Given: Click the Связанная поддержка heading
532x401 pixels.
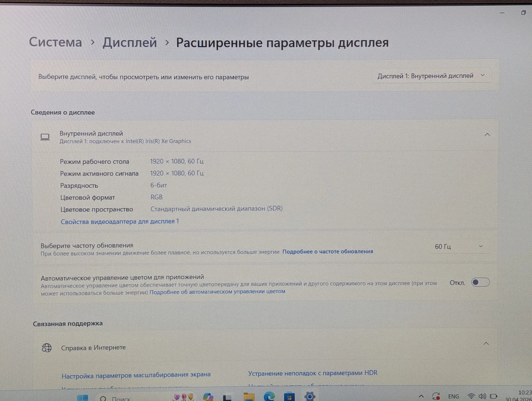Looking at the screenshot, I should tap(68, 324).
